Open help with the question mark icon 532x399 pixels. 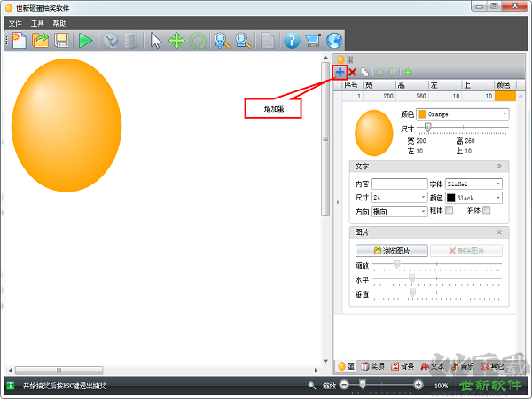tap(291, 40)
